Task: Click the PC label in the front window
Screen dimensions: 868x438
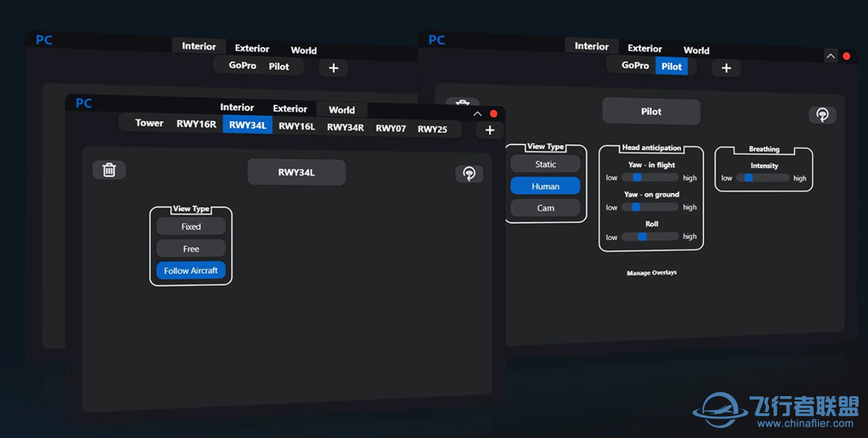Action: coord(84,103)
